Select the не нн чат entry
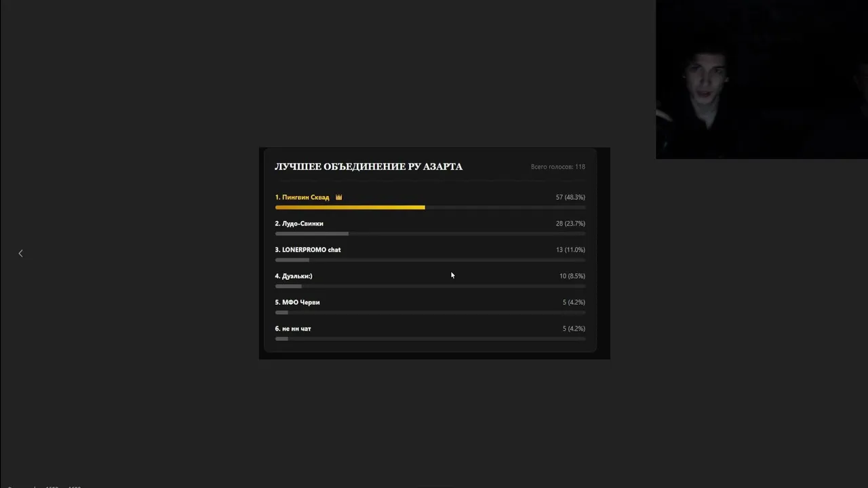868x488 pixels. click(293, 329)
